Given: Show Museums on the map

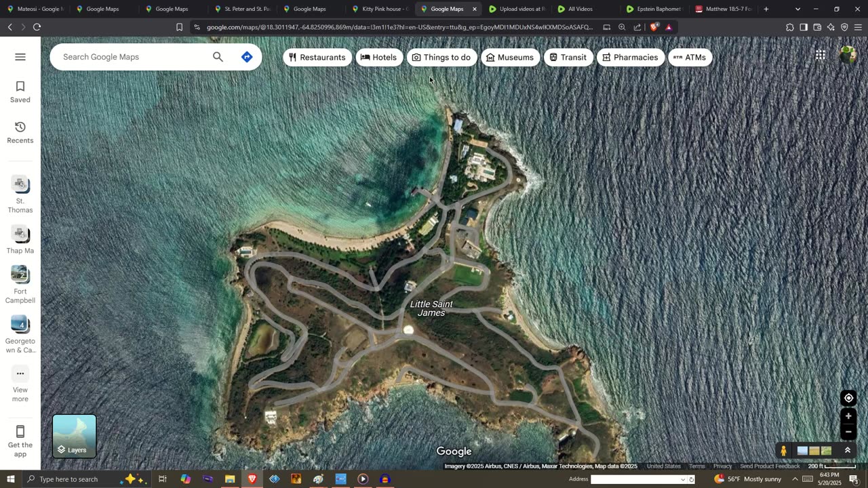Looking at the screenshot, I should [x=510, y=58].
